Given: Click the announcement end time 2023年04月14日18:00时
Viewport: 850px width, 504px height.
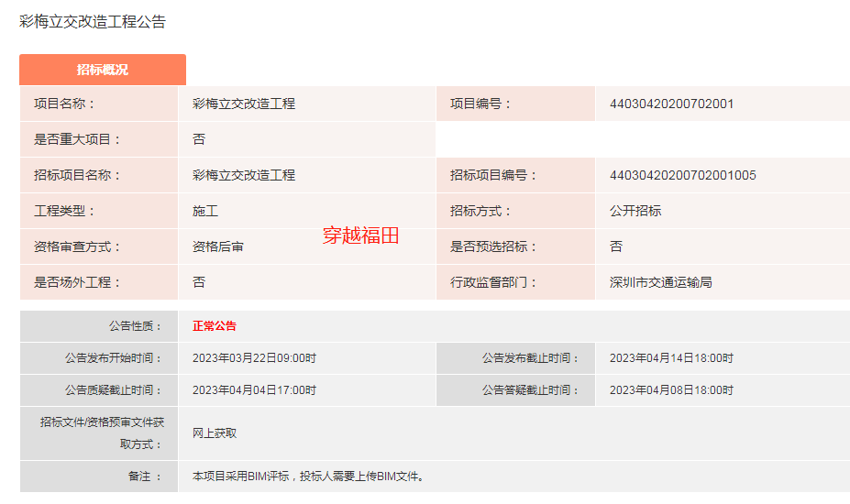Looking at the screenshot, I should point(671,358).
